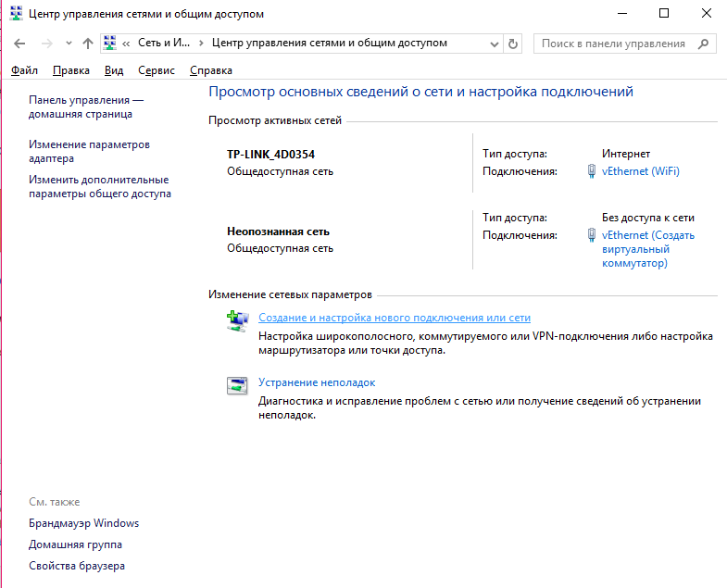Select the 'Неопознанная сеть' network name
This screenshot has width=727, height=588.
coord(278,231)
